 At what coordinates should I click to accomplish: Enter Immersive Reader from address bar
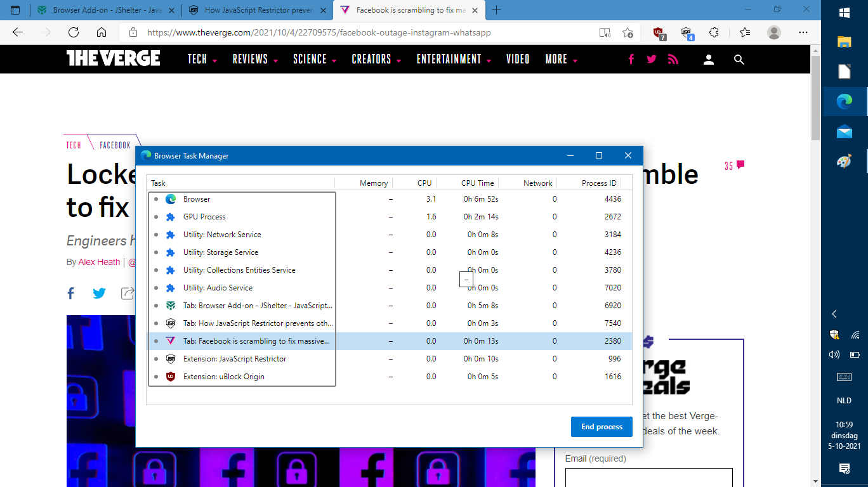tap(605, 32)
